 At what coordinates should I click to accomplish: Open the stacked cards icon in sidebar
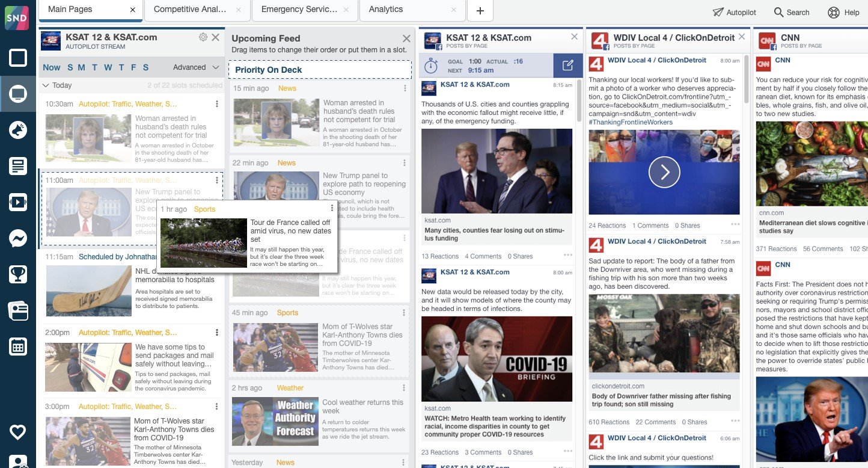tap(18, 310)
